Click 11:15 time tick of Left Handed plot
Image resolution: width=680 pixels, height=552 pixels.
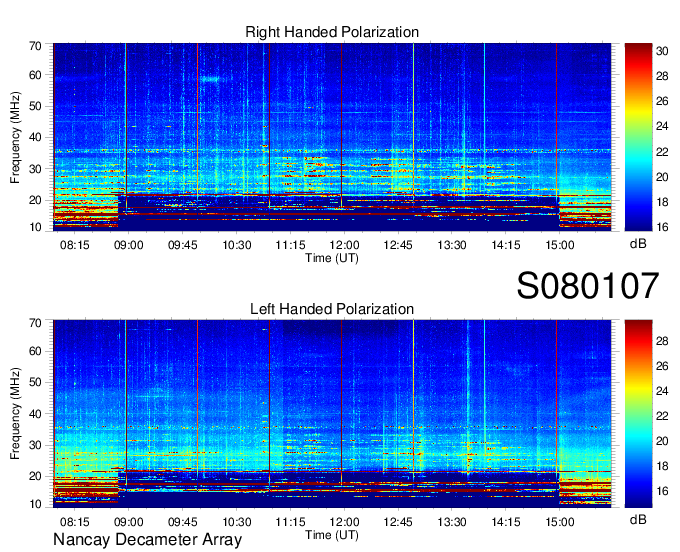(x=290, y=522)
